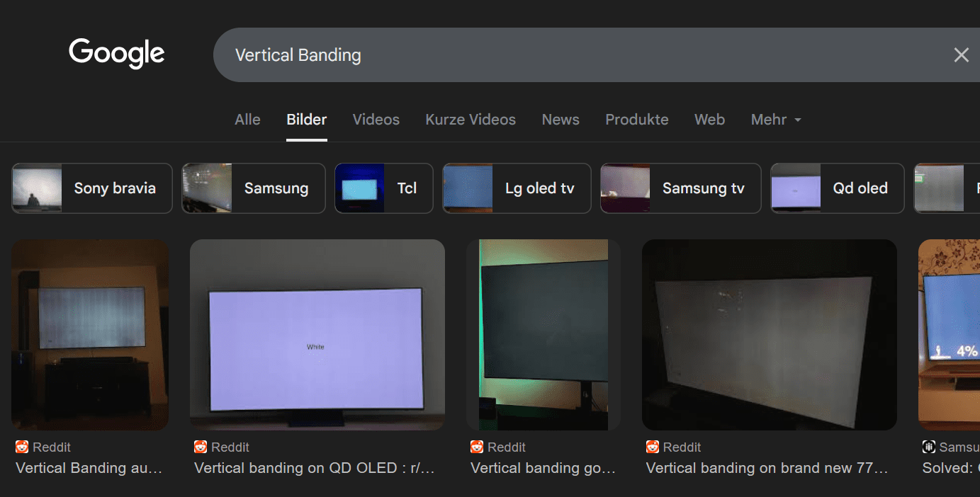Clear the search field with X
The width and height of the screenshot is (980, 497).
(961, 55)
